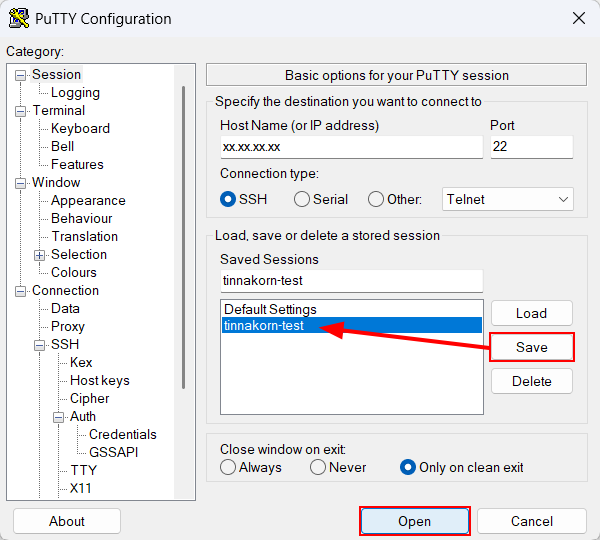Choose the Other connection type radio

(376, 199)
